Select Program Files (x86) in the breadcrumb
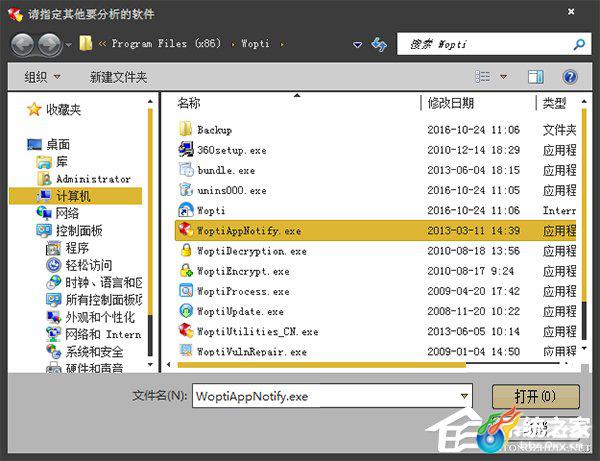The width and height of the screenshot is (600, 461). 166,43
